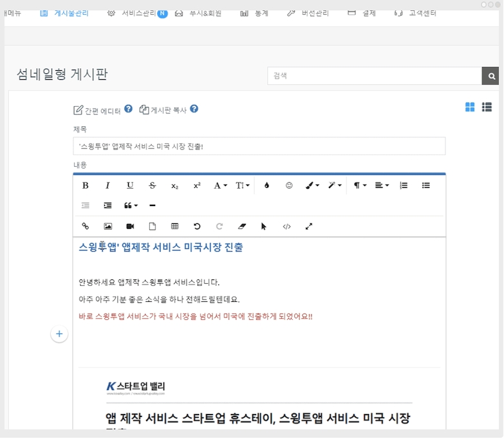Viewport: 504px width, 439px height.
Task: Open the 간편 에디터 option
Action: pyautogui.click(x=97, y=111)
